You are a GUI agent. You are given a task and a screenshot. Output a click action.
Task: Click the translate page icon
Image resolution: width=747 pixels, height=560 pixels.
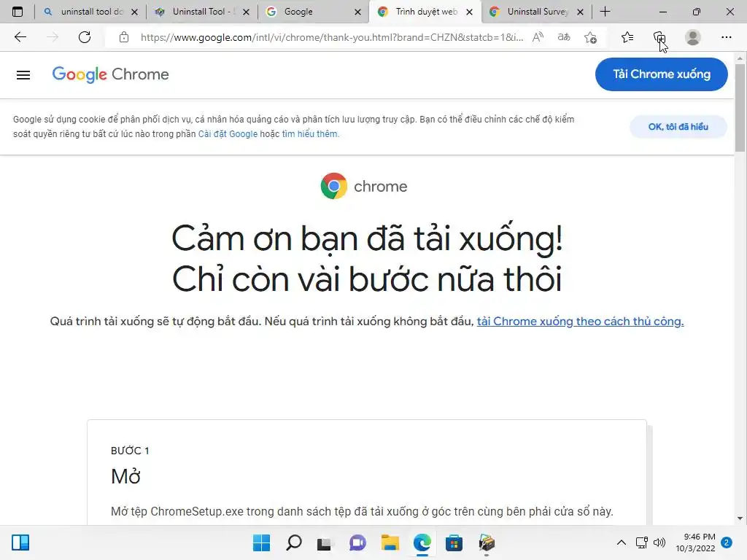pos(564,37)
